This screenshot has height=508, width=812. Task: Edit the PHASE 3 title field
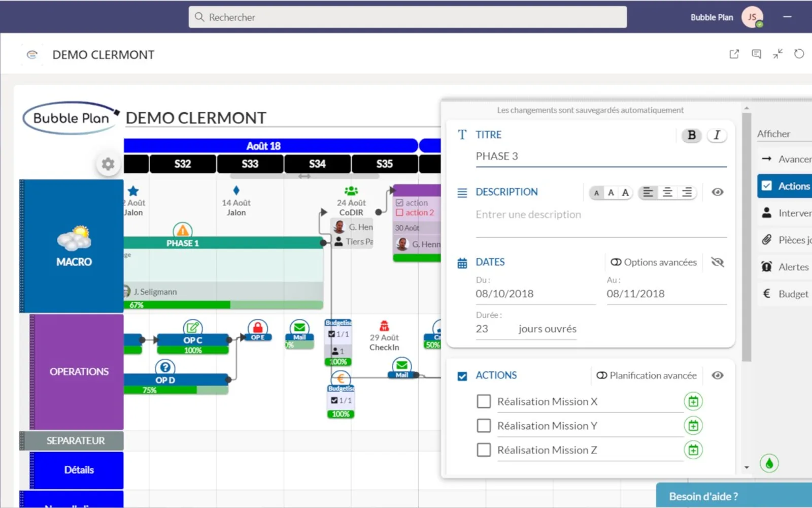[x=601, y=156]
